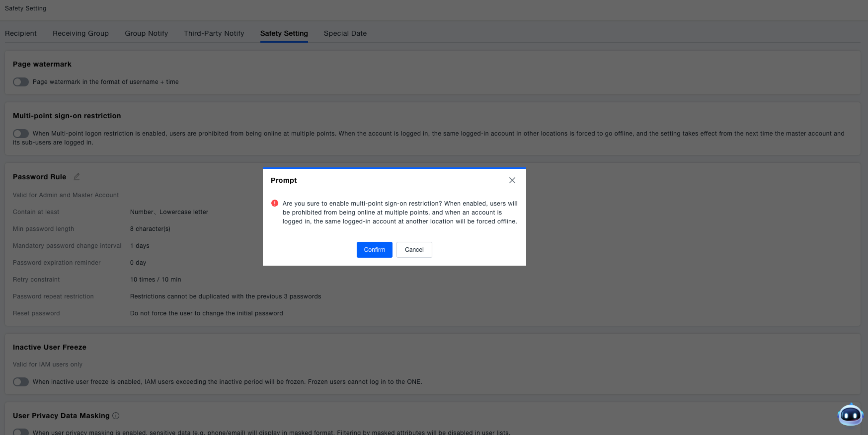The image size is (868, 435).
Task: Click the Prompt dialog title text
Action: pos(284,180)
